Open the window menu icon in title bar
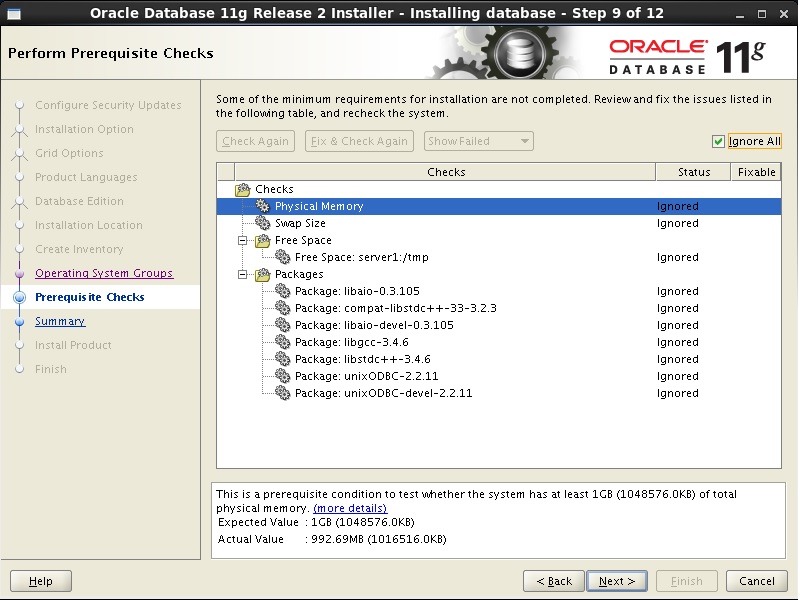Image resolution: width=800 pixels, height=600 pixels. [14, 14]
